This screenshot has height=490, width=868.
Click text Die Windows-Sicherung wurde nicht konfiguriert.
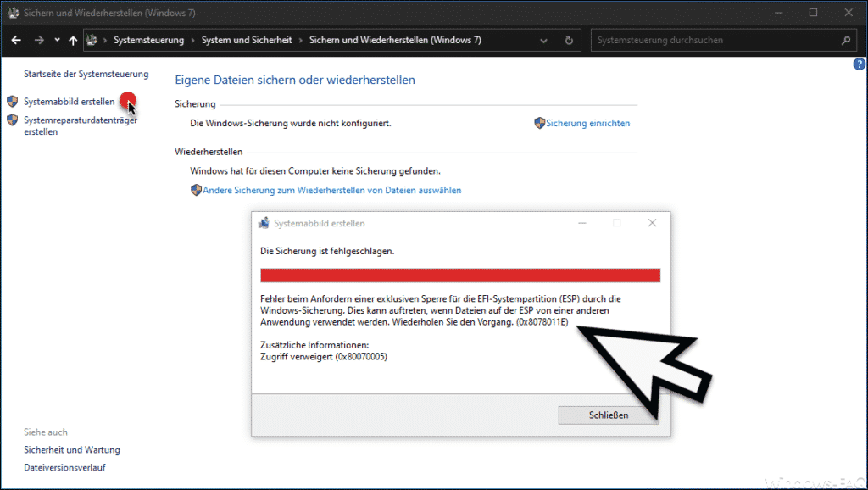tap(291, 123)
